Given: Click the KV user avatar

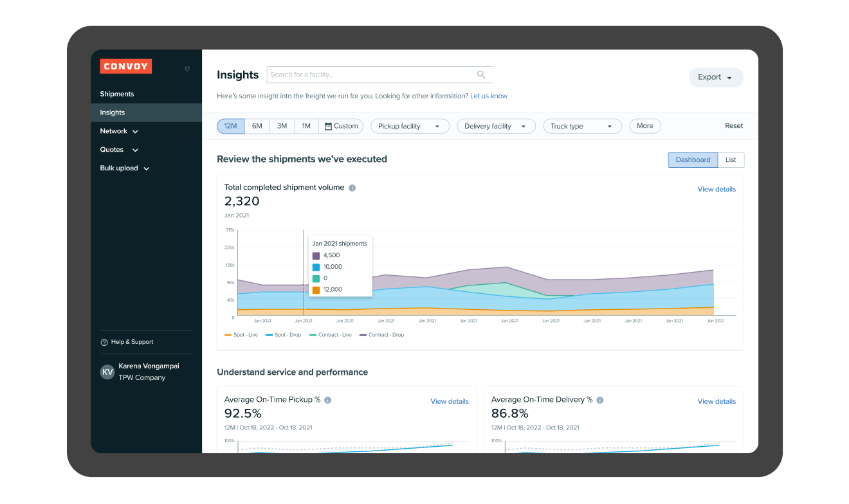Looking at the screenshot, I should pos(107,372).
